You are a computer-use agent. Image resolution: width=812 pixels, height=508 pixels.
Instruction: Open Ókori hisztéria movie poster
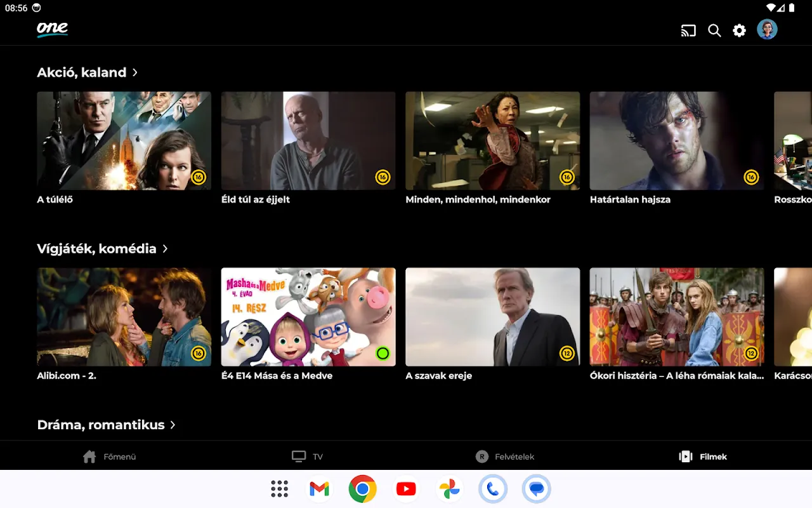pyautogui.click(x=677, y=317)
